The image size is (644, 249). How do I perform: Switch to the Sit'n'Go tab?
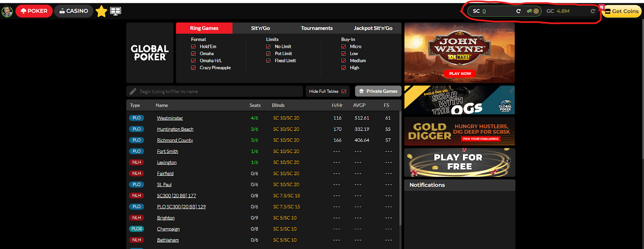click(260, 28)
